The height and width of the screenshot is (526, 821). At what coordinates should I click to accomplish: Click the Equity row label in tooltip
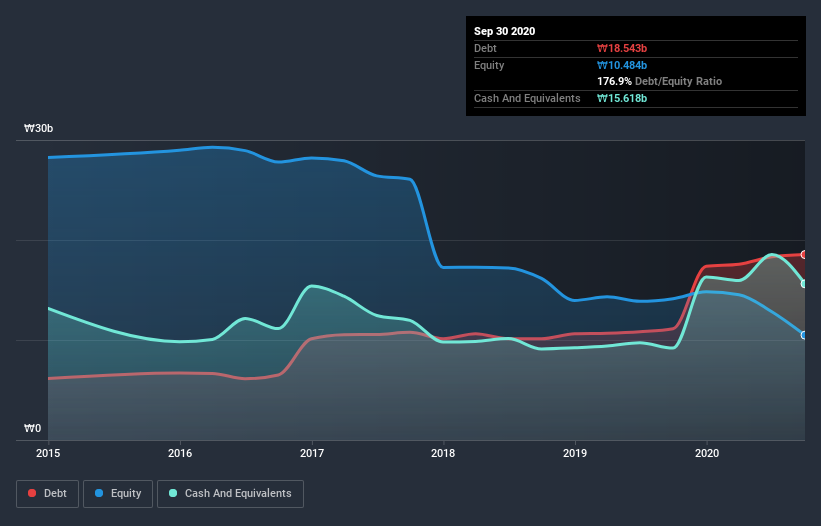(x=489, y=65)
